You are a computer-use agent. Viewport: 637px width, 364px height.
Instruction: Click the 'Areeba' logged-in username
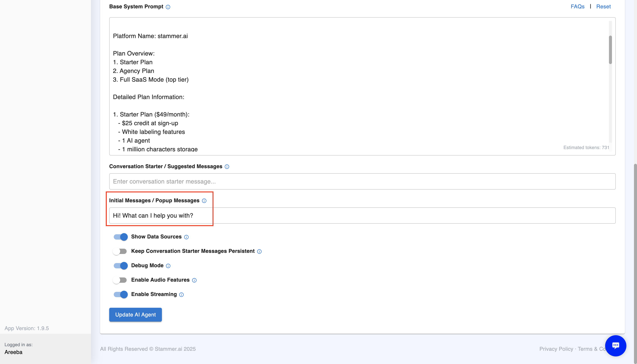coord(13,352)
